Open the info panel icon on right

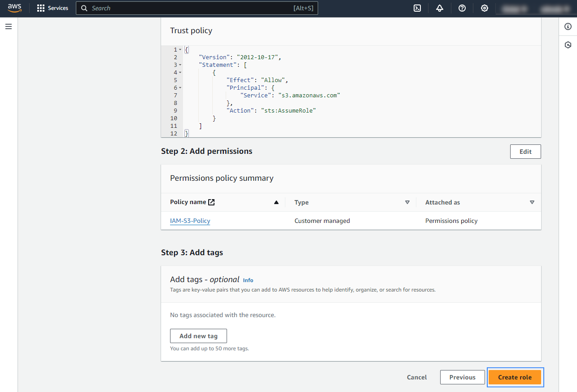coord(568,27)
